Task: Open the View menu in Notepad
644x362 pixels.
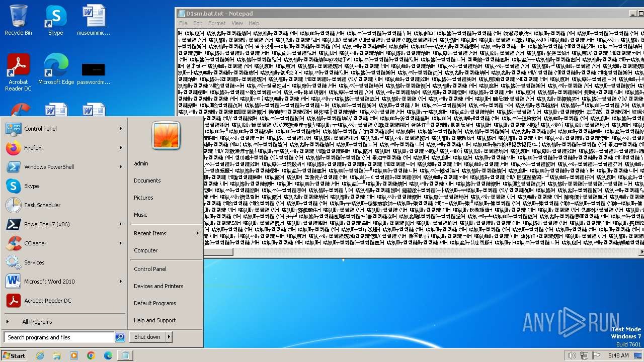Action: pos(237,23)
